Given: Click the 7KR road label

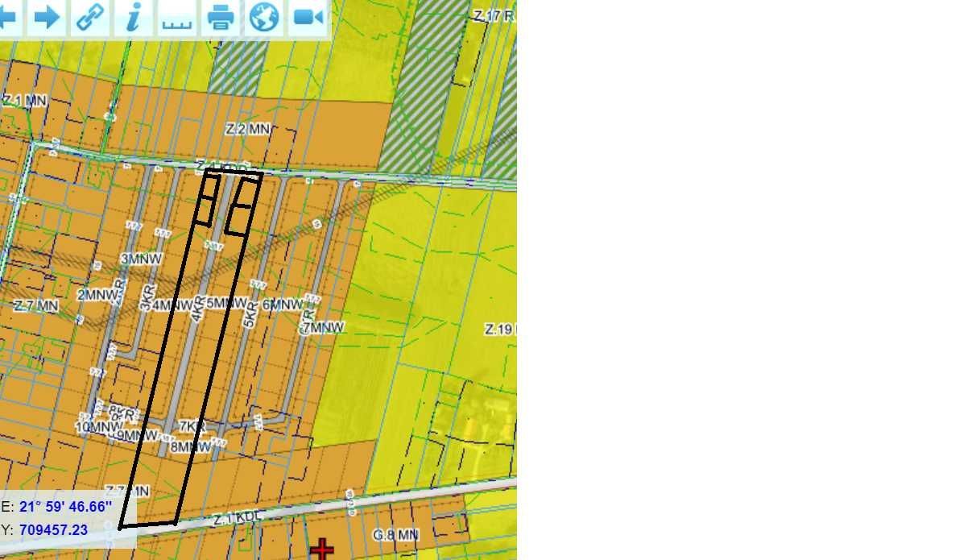Looking at the screenshot, I should point(192,425).
